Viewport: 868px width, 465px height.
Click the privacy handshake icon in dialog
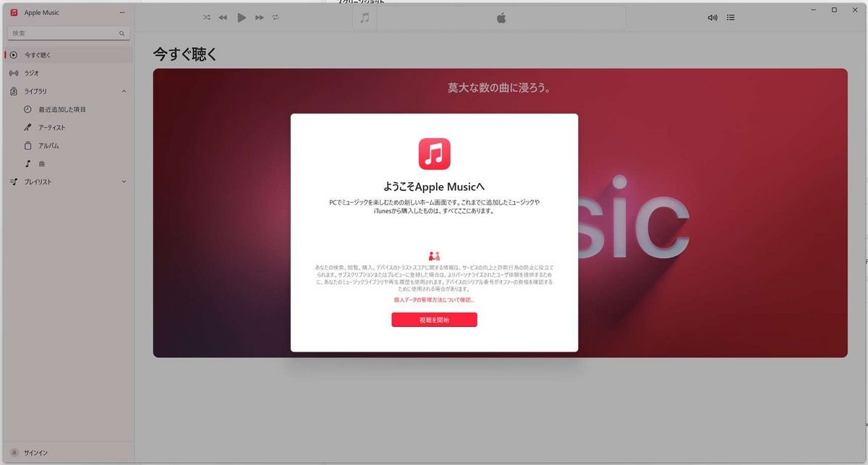(434, 256)
